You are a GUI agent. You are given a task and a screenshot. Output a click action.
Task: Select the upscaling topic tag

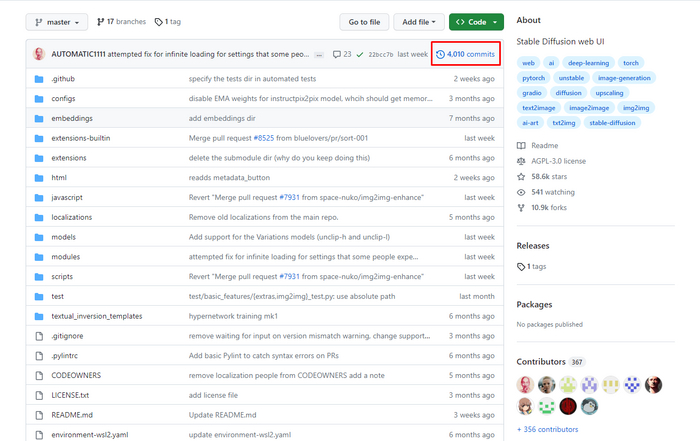pyautogui.click(x=609, y=93)
